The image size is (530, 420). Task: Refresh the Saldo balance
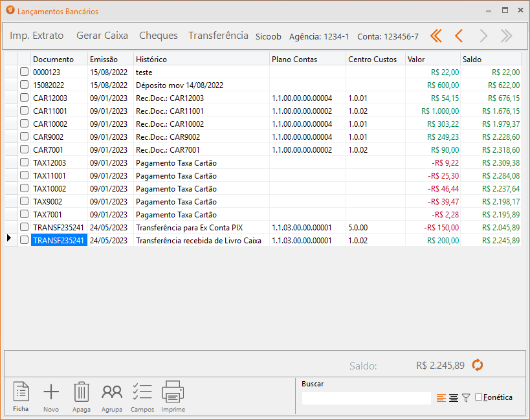click(x=478, y=365)
